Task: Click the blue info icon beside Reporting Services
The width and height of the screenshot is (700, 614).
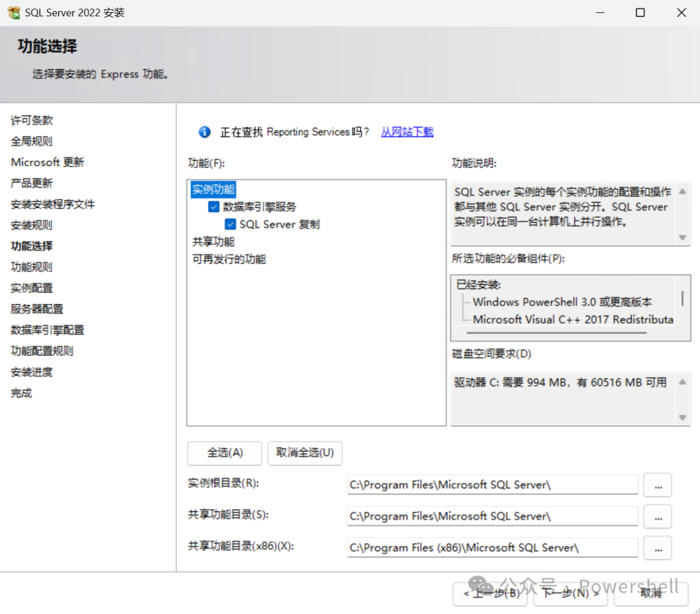Action: [x=204, y=132]
